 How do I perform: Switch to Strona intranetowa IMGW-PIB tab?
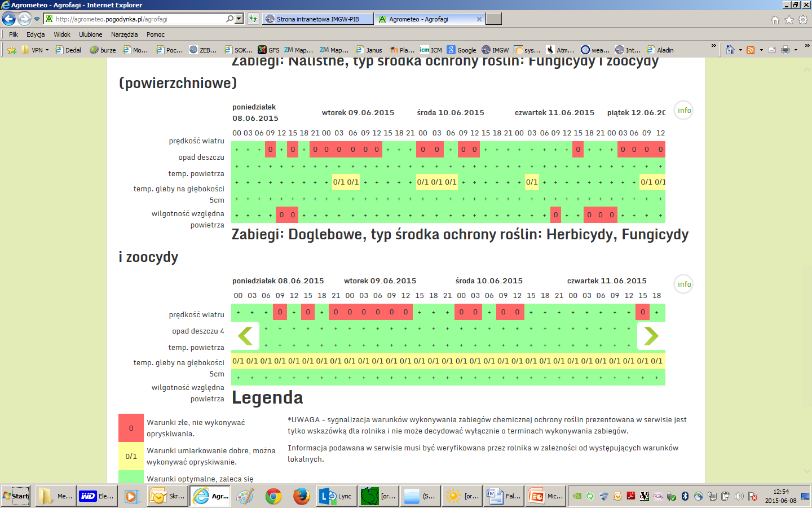(x=318, y=19)
